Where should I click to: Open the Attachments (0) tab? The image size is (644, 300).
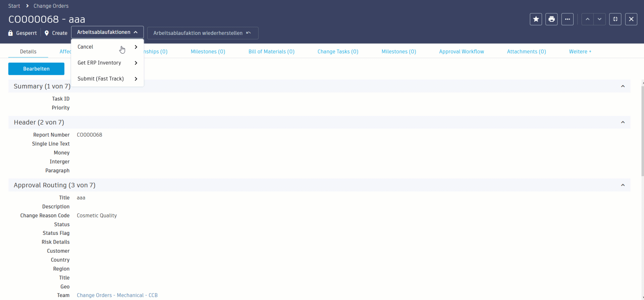[526, 52]
